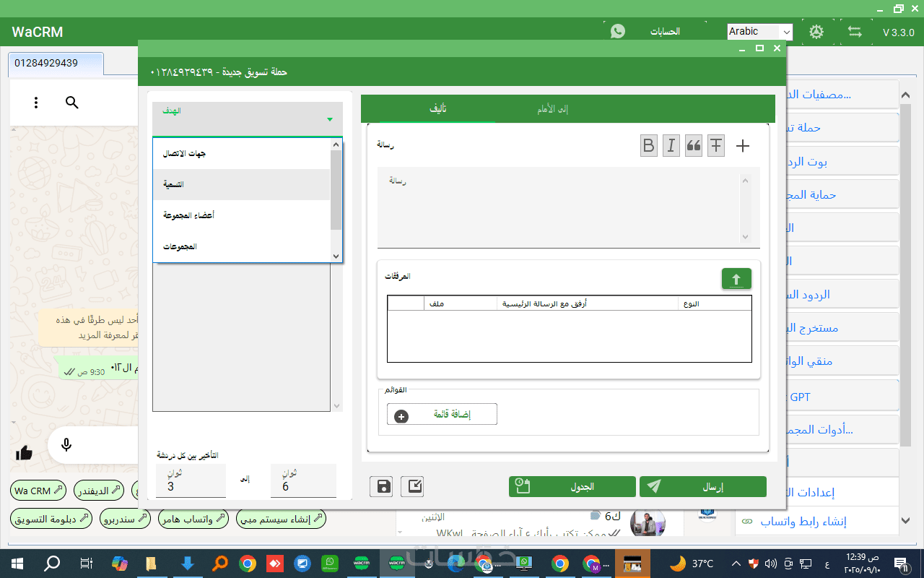The height and width of the screenshot is (578, 924).
Task: Click the سندبرو quick reply chip
Action: click(x=124, y=519)
